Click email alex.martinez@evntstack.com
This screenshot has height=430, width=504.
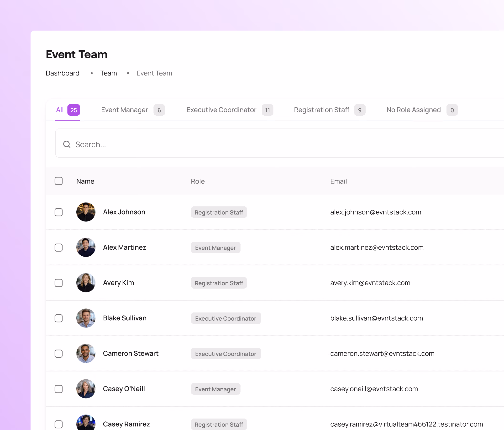click(377, 247)
